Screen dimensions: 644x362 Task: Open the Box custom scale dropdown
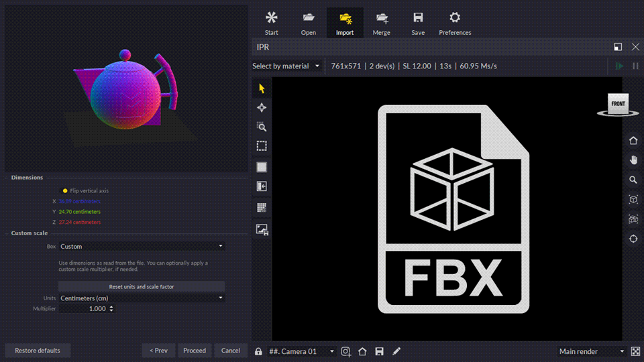click(142, 247)
